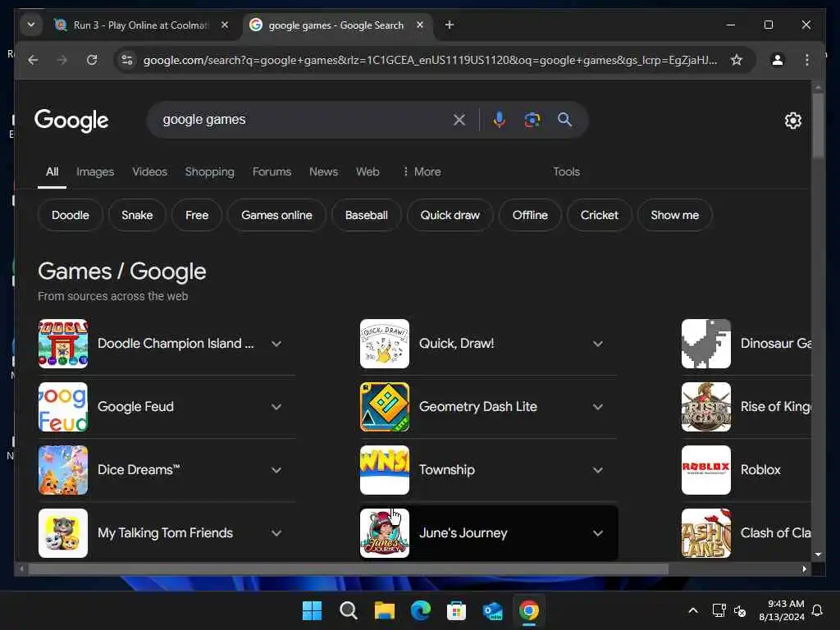Open search Tools options
Image resolution: width=840 pixels, height=630 pixels.
566,172
